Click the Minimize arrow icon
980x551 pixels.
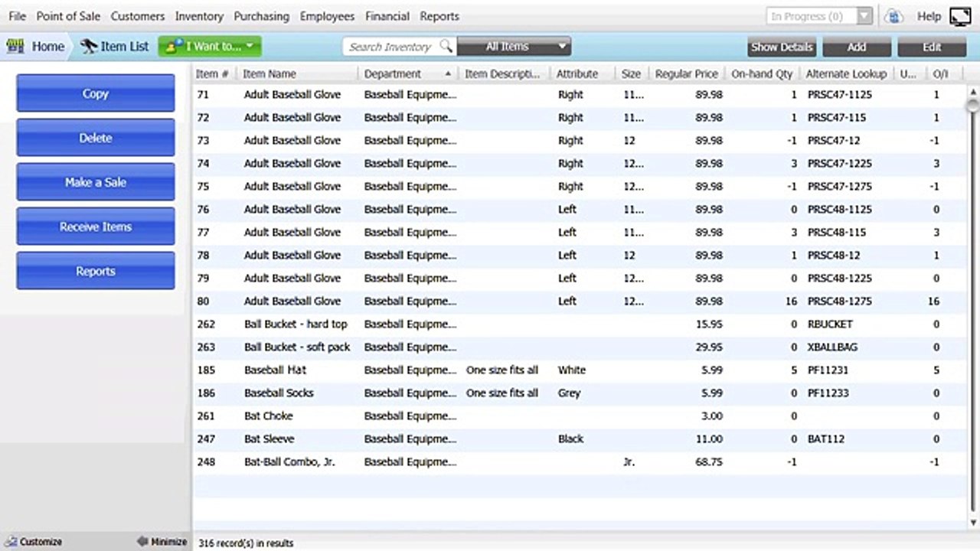coord(142,542)
